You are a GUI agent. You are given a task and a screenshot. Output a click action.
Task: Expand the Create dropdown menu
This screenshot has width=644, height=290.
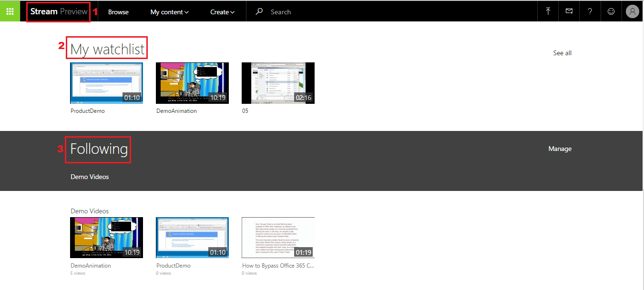(x=222, y=12)
